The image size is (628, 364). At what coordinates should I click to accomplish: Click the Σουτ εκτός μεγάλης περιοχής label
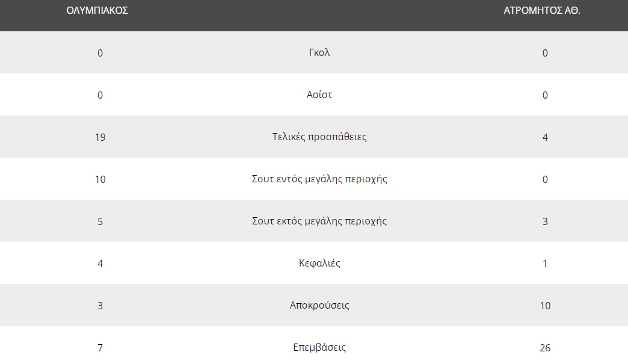pyautogui.click(x=319, y=221)
